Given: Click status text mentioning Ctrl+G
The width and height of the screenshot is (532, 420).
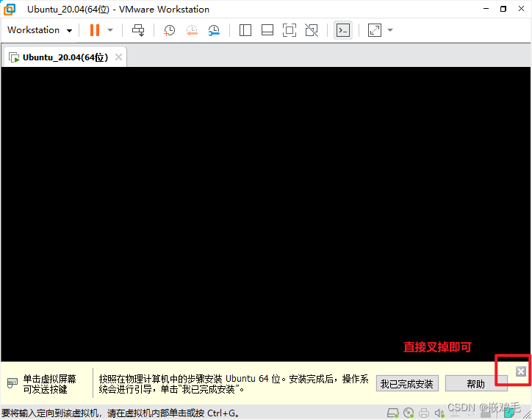Looking at the screenshot, I should coord(121,413).
